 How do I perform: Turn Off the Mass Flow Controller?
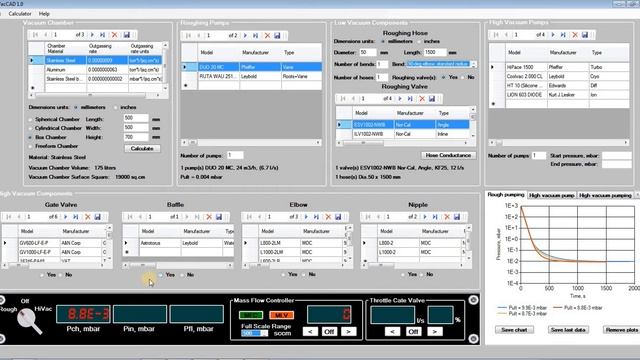tap(329, 332)
